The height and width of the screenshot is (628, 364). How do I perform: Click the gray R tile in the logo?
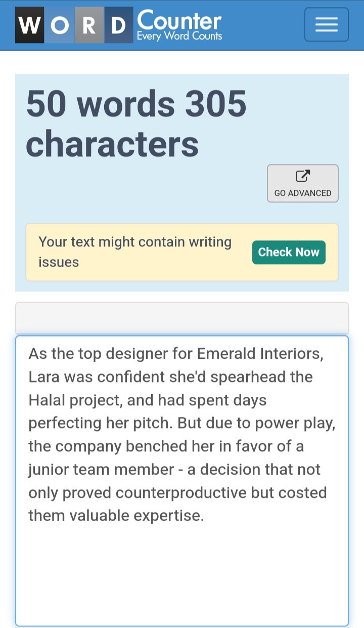(x=89, y=25)
